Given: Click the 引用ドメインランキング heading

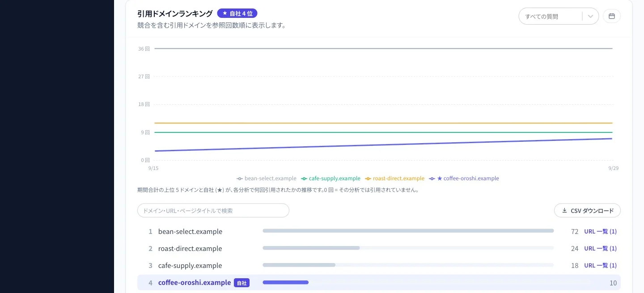Looking at the screenshot, I should (x=175, y=13).
